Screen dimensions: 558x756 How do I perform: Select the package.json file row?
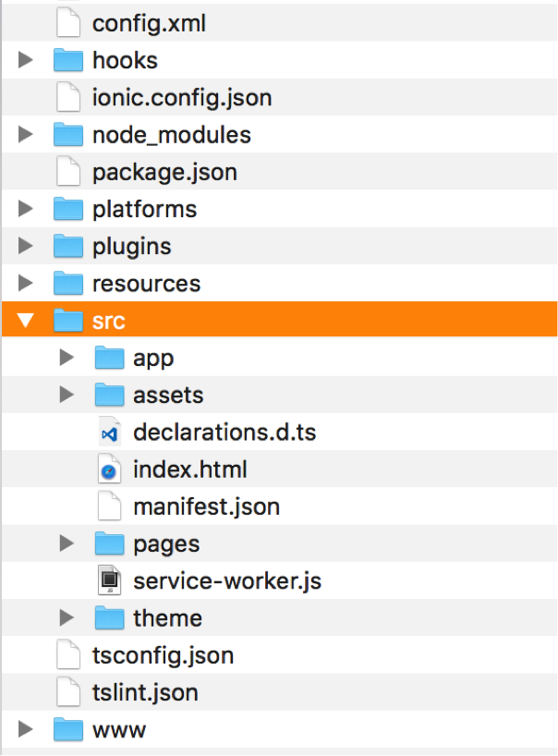280,172
